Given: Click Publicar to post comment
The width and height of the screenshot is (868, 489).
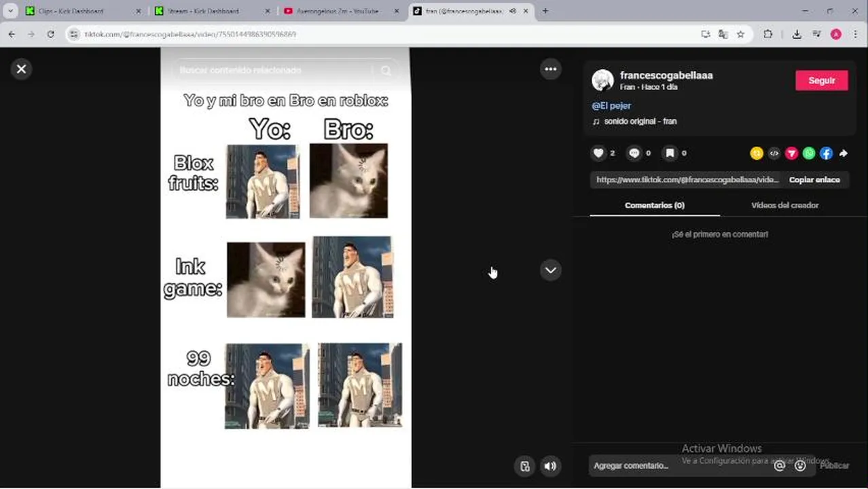Looking at the screenshot, I should coord(834,466).
